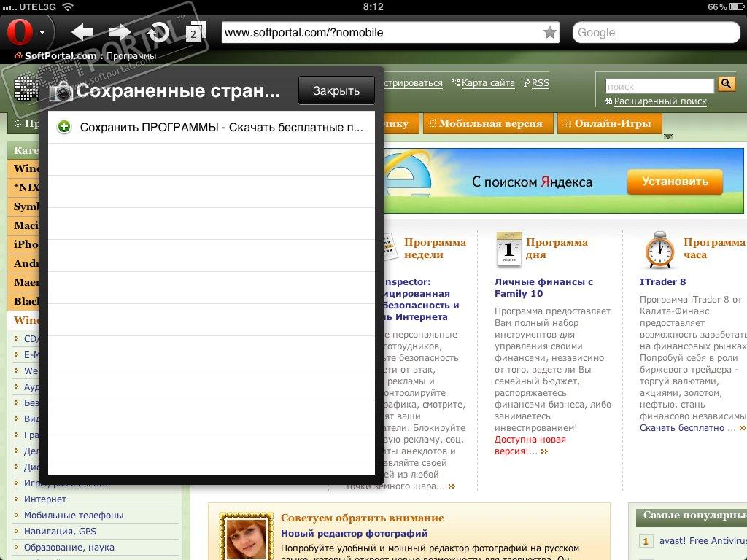Switch to Мобильная версия tab

(x=488, y=123)
